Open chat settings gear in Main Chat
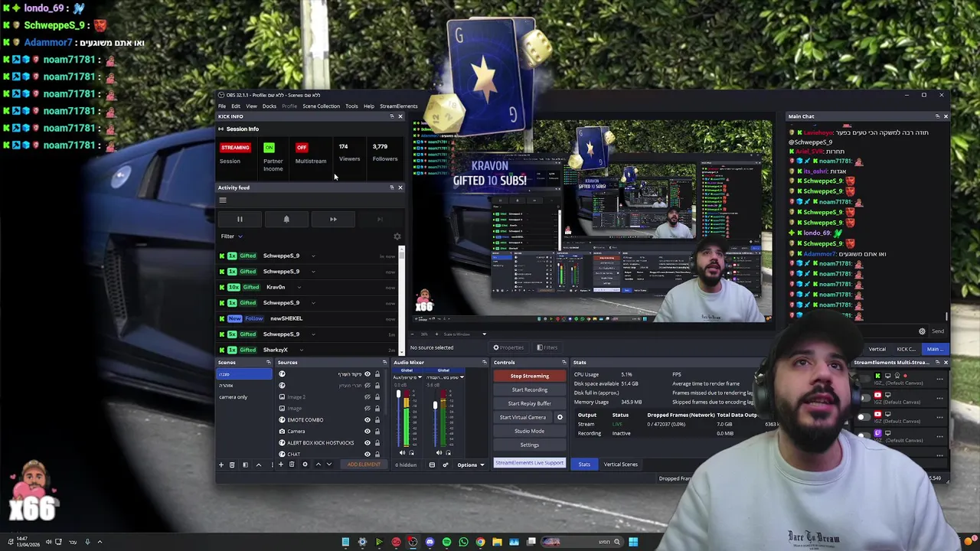The width and height of the screenshot is (980, 551). [922, 331]
